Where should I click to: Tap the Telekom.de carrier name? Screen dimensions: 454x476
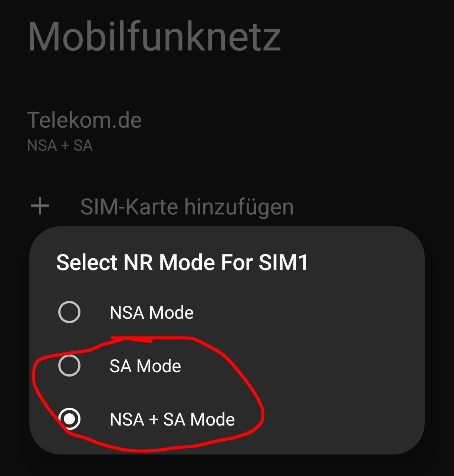click(85, 120)
